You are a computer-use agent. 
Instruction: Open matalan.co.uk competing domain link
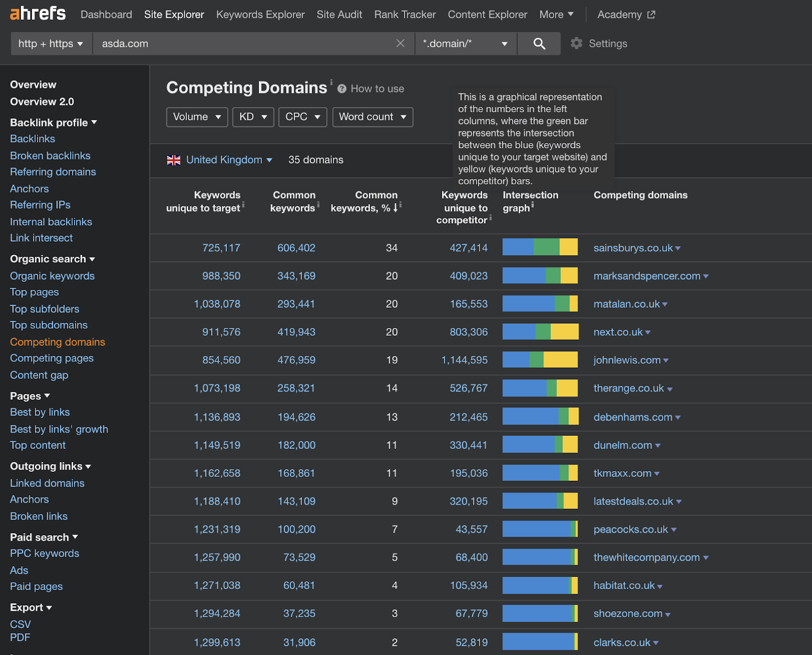point(627,304)
